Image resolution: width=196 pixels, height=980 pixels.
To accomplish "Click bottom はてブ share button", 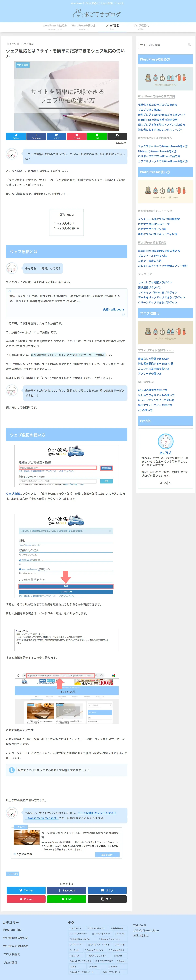I will [x=107, y=891].
